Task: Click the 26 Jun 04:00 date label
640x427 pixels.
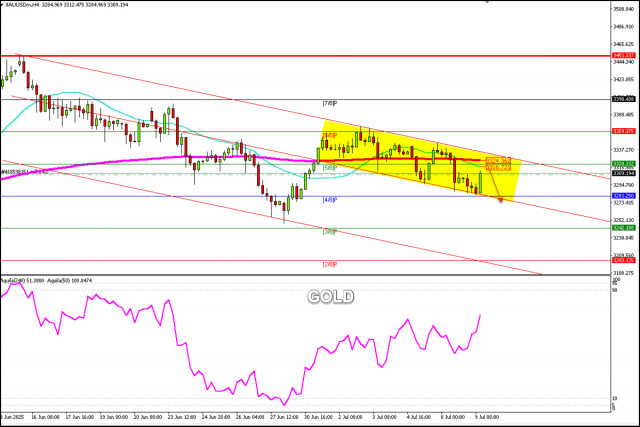Action: [250, 417]
